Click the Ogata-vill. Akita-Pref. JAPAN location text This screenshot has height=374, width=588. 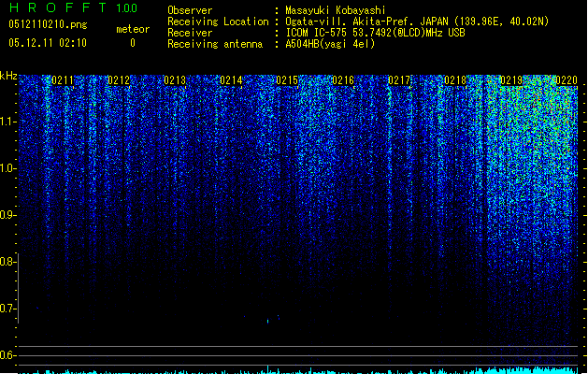[x=417, y=22]
